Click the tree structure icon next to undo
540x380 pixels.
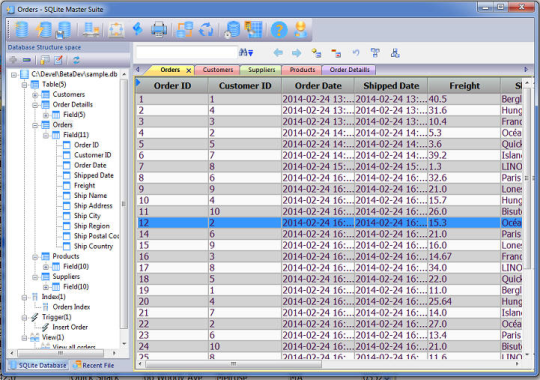375,53
